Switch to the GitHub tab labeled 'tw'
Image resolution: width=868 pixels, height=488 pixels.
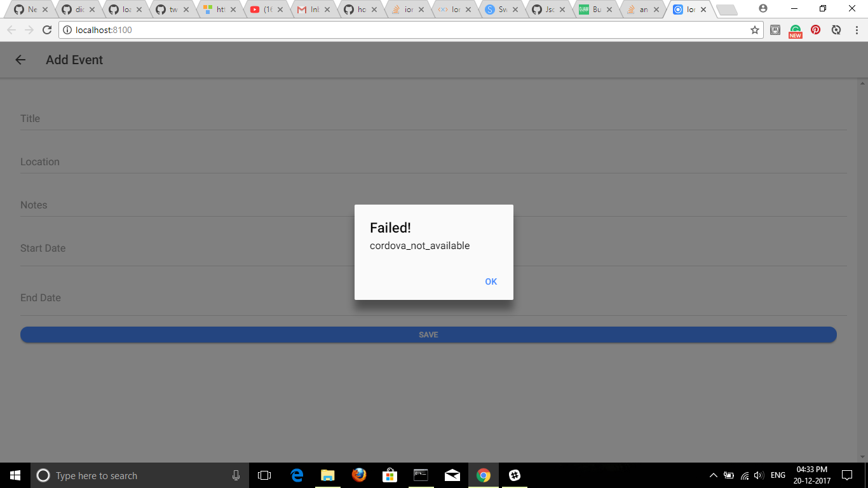pyautogui.click(x=168, y=10)
